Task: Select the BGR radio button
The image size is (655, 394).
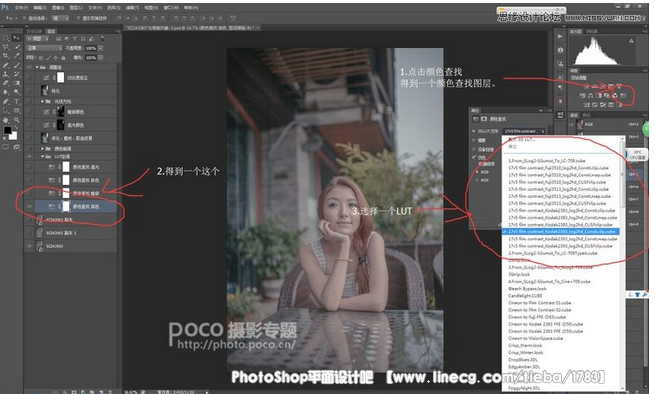Action: (477, 180)
